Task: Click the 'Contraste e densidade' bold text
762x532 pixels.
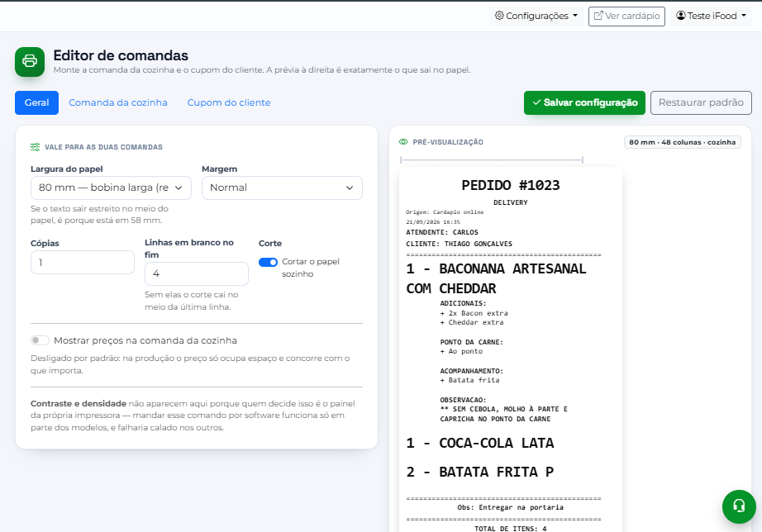Action: [79, 403]
